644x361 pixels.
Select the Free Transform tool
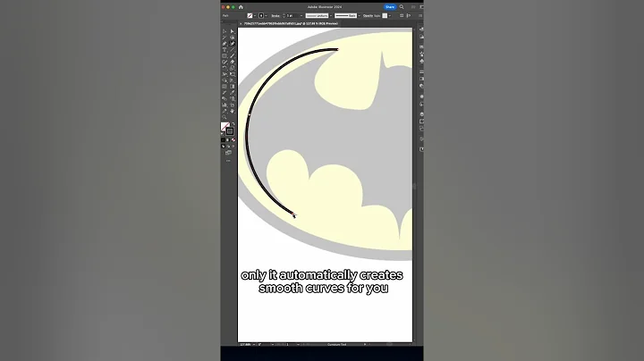pos(232,74)
